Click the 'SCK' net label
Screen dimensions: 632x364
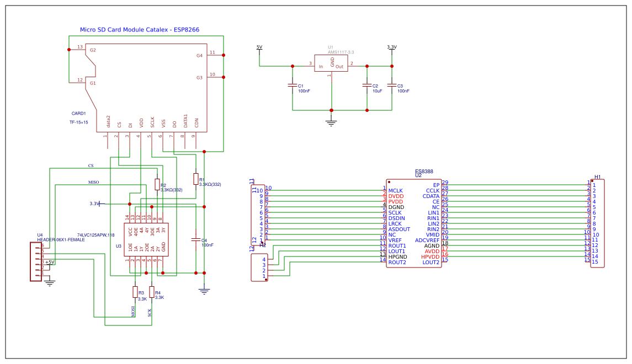(x=150, y=313)
